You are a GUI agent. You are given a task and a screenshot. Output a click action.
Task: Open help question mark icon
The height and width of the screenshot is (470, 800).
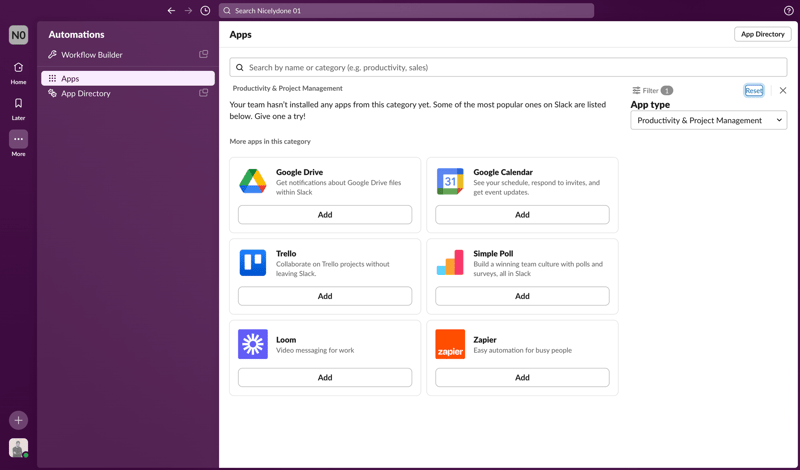coord(788,11)
